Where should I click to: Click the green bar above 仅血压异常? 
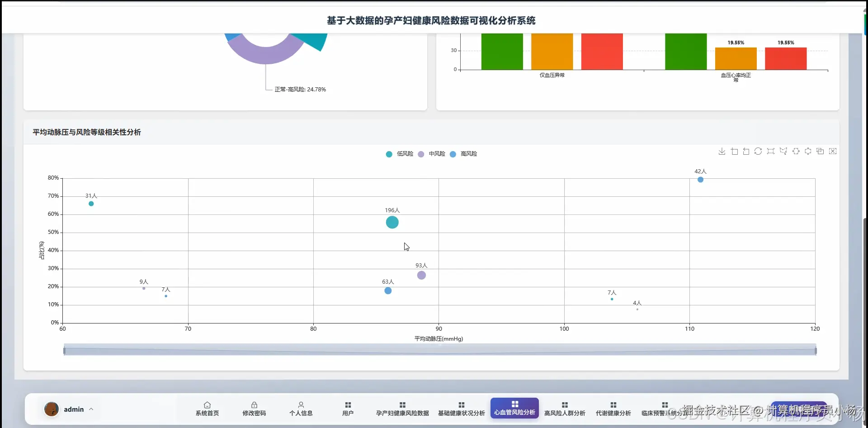[x=502, y=51]
